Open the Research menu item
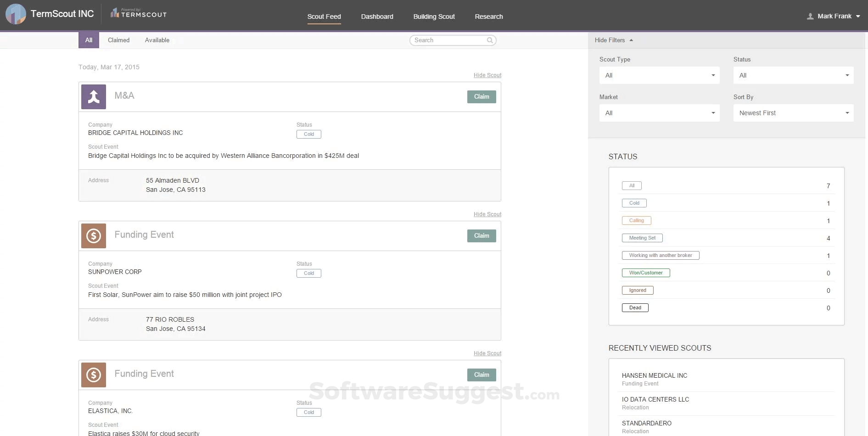The image size is (868, 436). [x=489, y=17]
